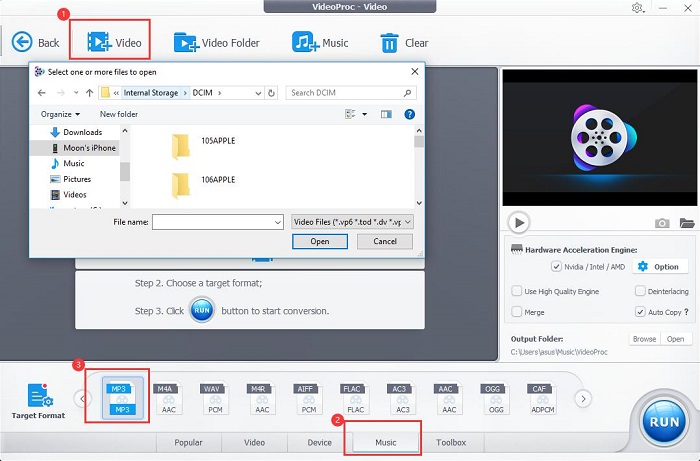Open the snapshot folder icon under preview
The height and width of the screenshot is (461, 700).
687,223
